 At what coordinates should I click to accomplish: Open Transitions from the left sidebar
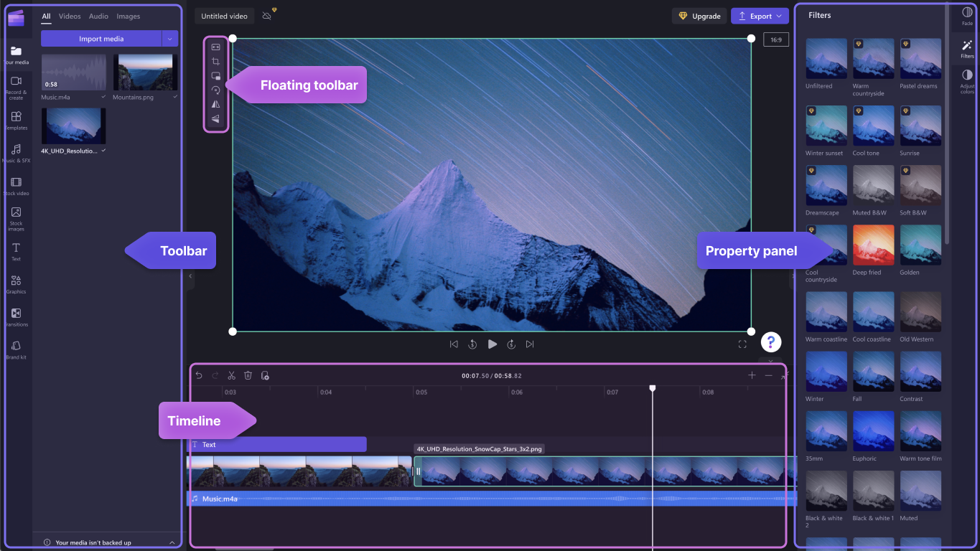[16, 318]
